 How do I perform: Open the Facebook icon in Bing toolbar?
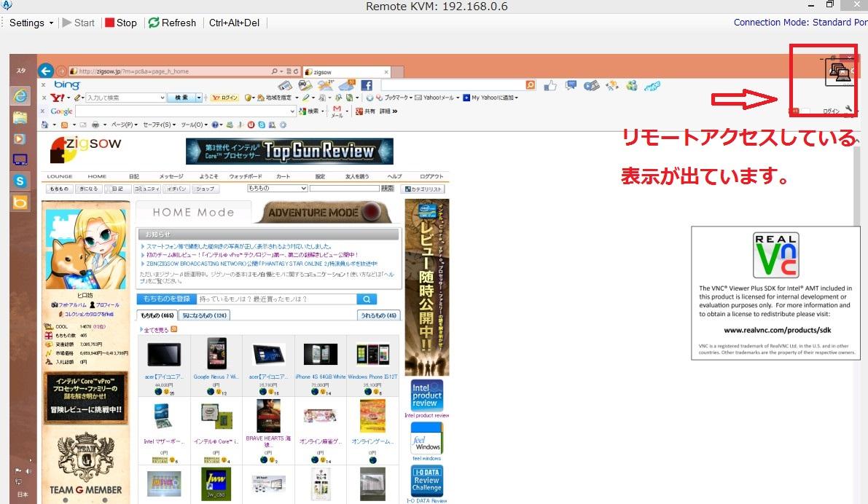click(367, 85)
